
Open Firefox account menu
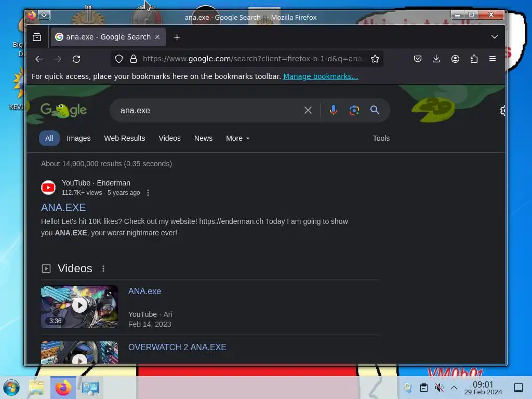click(x=455, y=59)
